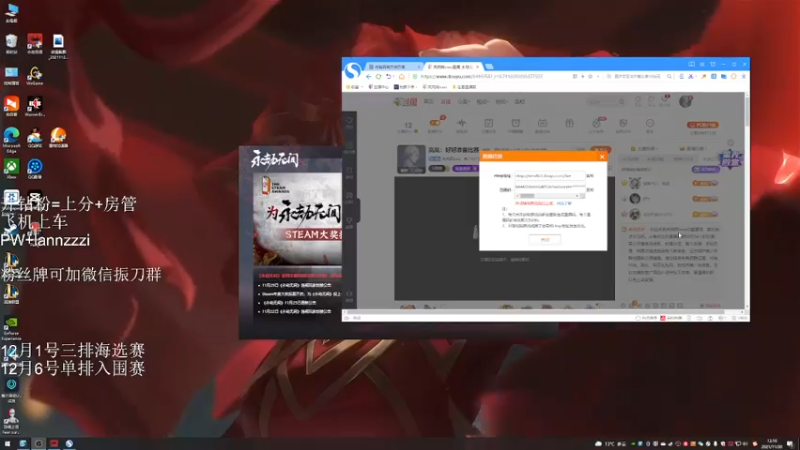
Task: Open the Douyu more (ellipsis) toolbar icon
Action: point(649,123)
